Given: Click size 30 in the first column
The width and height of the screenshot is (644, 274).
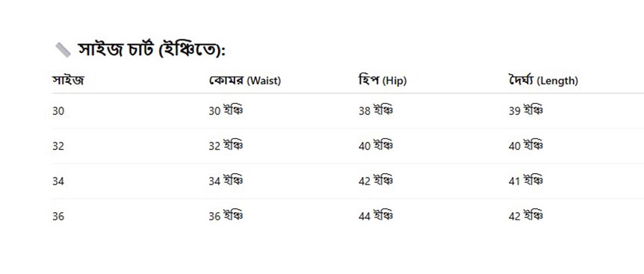Looking at the screenshot, I should coord(58,110).
